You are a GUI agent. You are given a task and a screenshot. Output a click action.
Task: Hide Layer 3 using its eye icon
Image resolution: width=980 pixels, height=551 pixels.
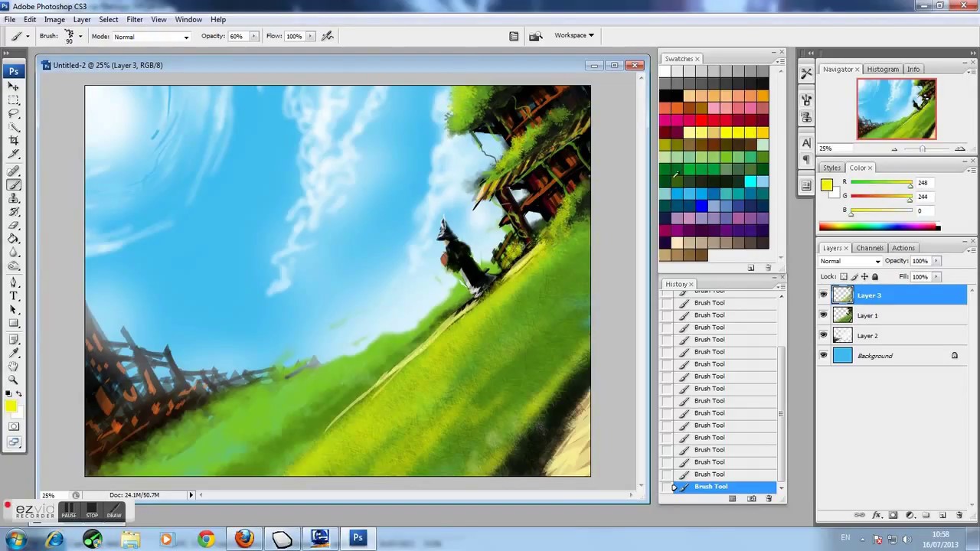(824, 295)
